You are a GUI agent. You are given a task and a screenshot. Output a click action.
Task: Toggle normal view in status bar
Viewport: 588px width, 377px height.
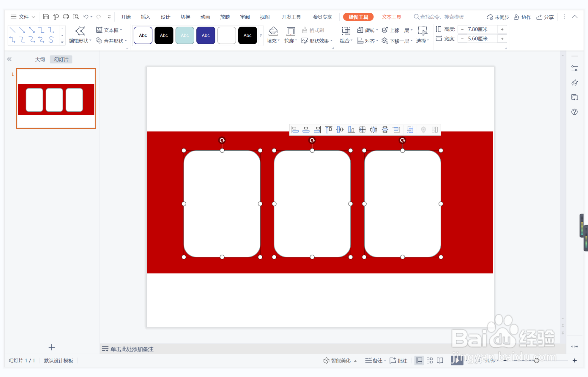pos(419,360)
